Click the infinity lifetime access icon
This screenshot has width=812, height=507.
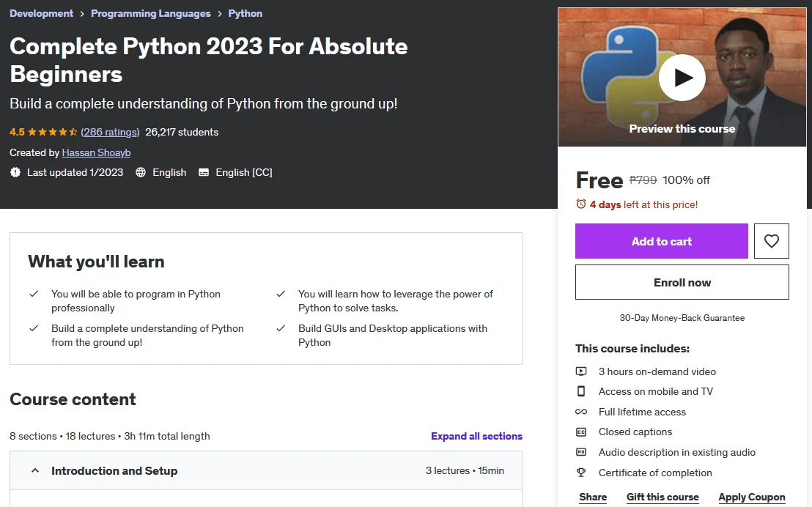pyautogui.click(x=581, y=412)
